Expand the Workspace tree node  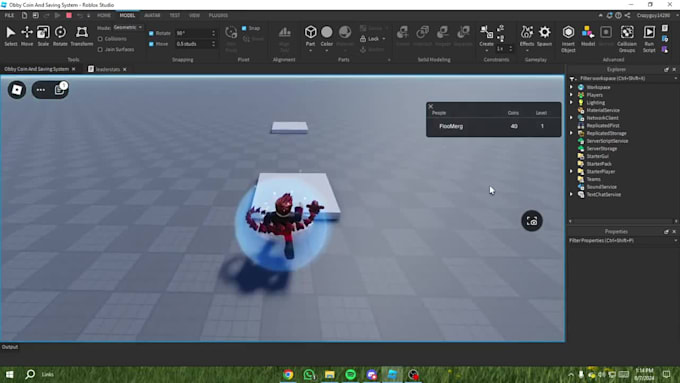click(x=571, y=87)
